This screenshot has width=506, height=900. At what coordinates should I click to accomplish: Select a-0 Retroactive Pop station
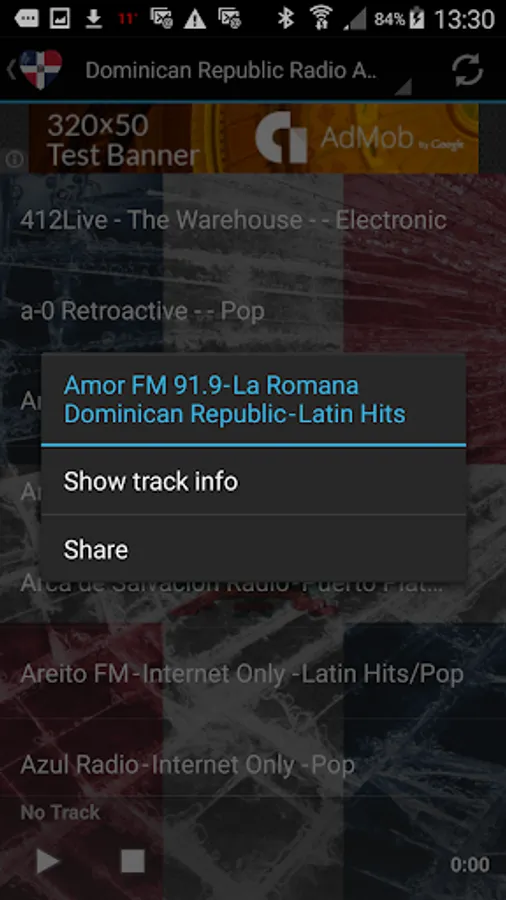(253, 311)
